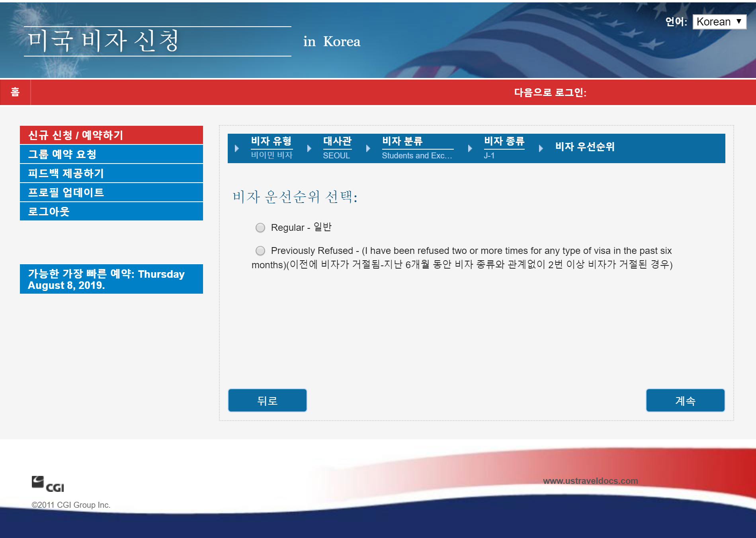756x538 pixels.
Task: Click the arrow icon before 비자 분류
Action: click(368, 148)
